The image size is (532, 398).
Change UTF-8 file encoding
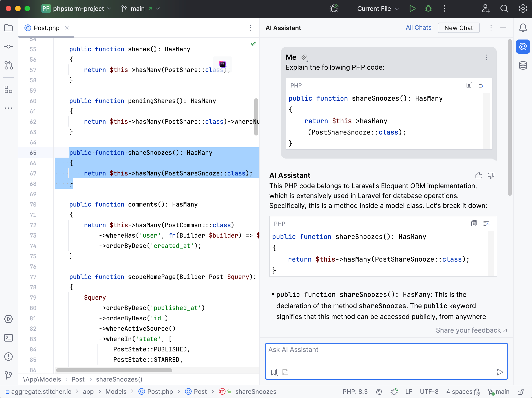[x=429, y=392]
